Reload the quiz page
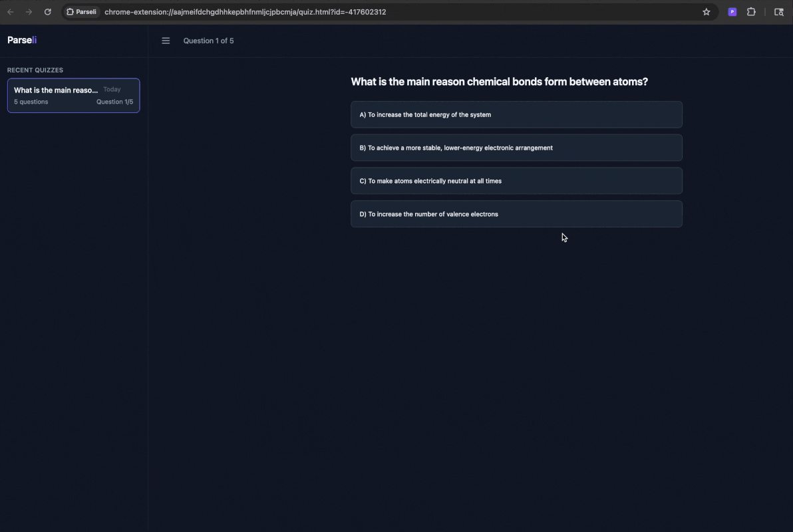793x532 pixels. (x=47, y=11)
